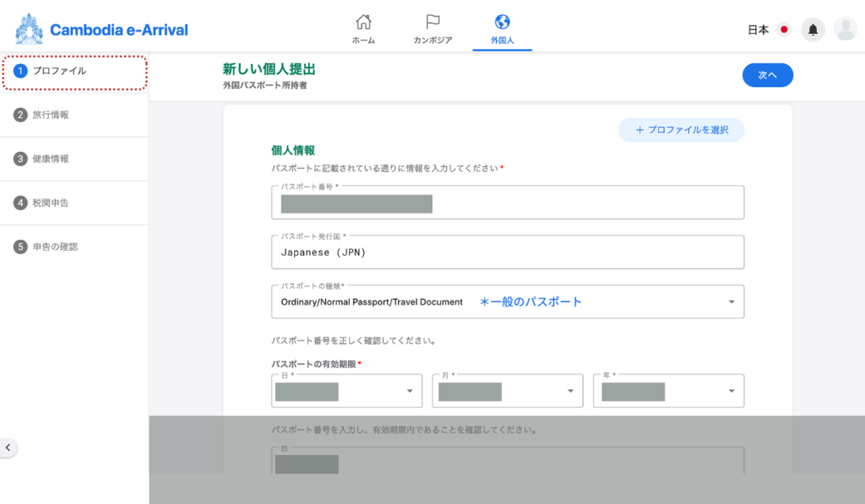Open the notification bell
Viewport: 865px width, 504px height.
pyautogui.click(x=813, y=30)
